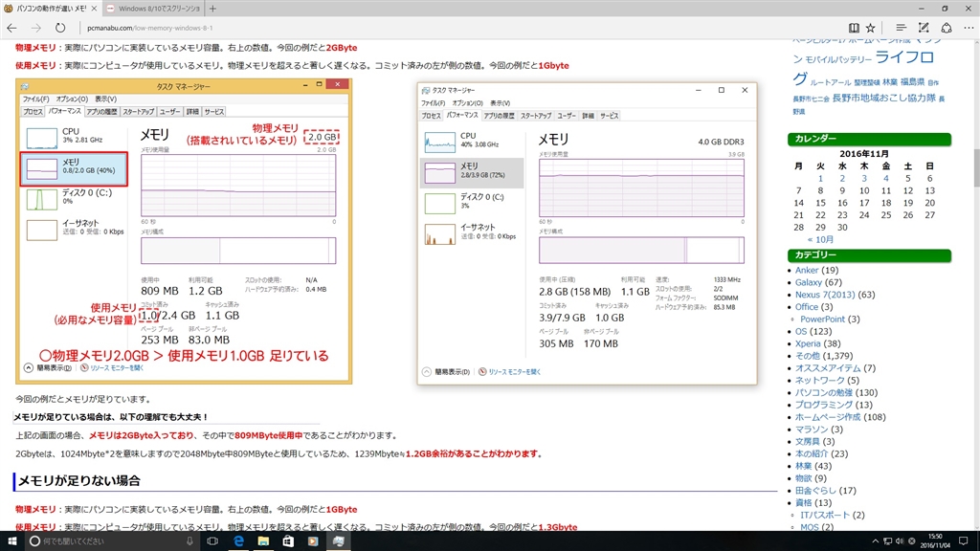Click the Cortana microphone icon
The height and width of the screenshot is (551, 980).
point(189,541)
